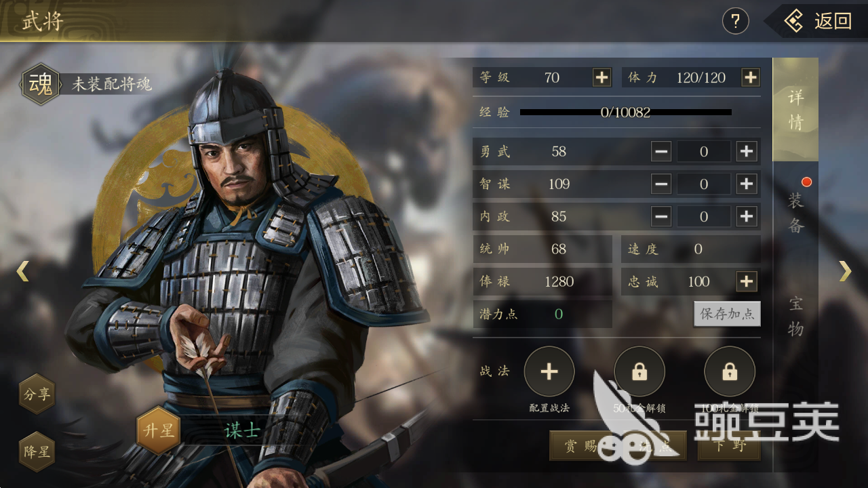The image size is (868, 488).
Task: Click the 返回 back button
Action: (x=818, y=21)
